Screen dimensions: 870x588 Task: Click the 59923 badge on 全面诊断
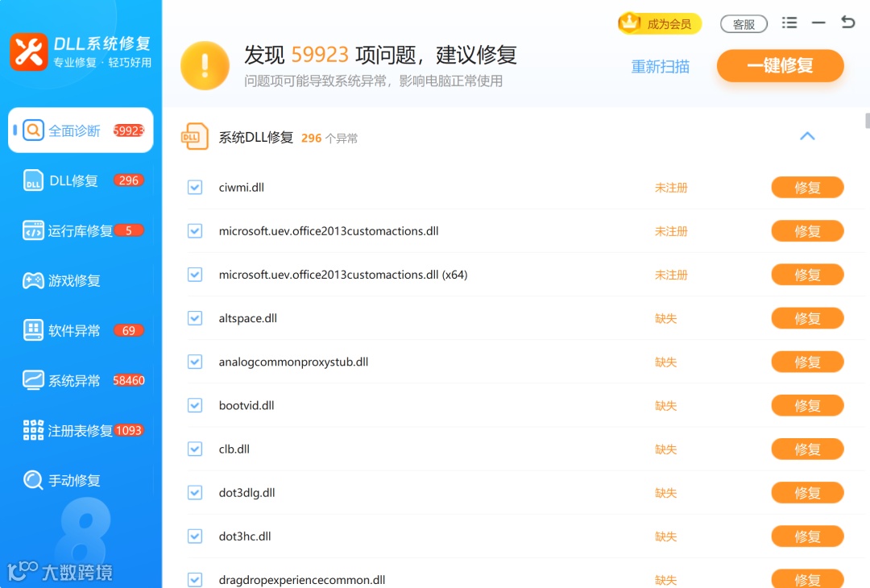coord(129,130)
